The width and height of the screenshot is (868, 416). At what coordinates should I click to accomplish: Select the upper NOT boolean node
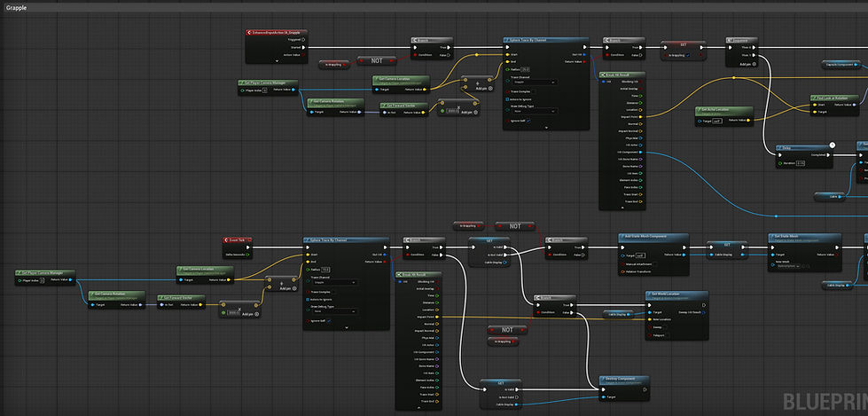click(377, 60)
